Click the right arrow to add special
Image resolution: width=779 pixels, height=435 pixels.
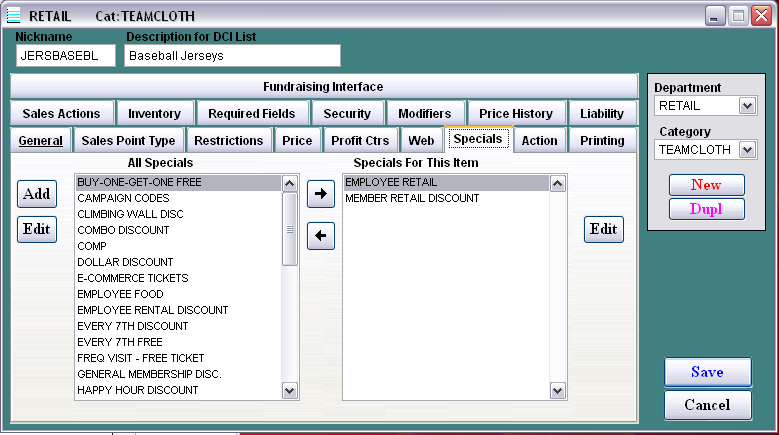click(x=321, y=194)
